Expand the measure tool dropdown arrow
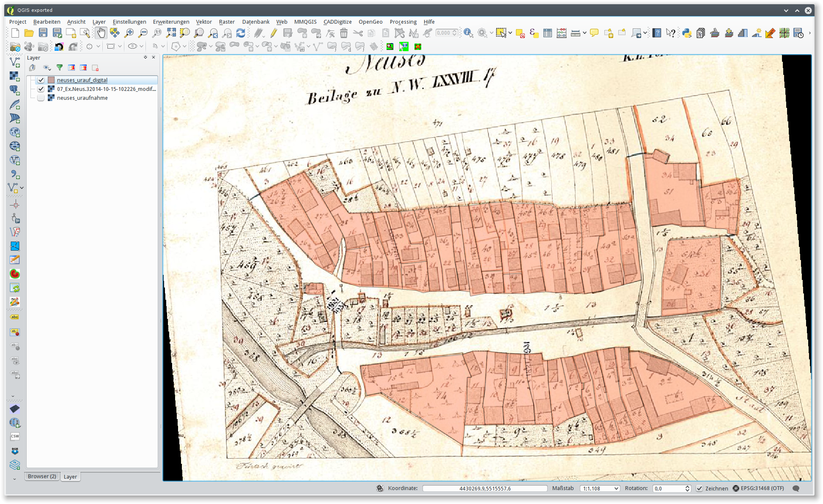 click(584, 33)
